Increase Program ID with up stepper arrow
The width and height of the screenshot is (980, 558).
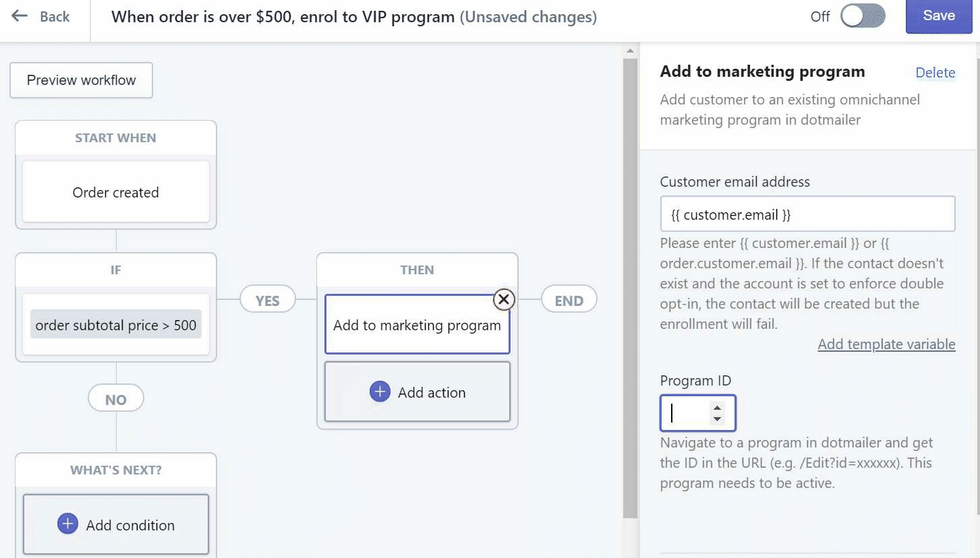point(718,407)
